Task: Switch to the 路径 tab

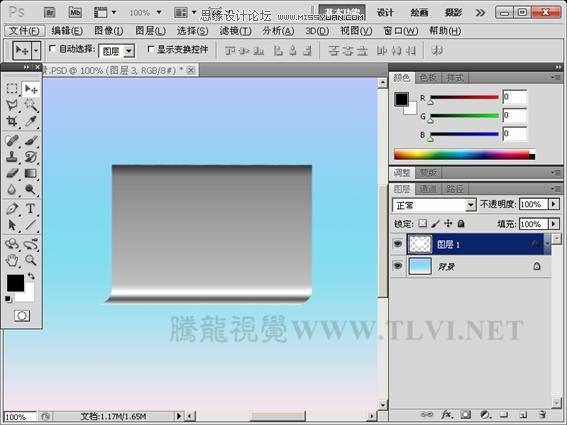Action: pyautogui.click(x=455, y=188)
